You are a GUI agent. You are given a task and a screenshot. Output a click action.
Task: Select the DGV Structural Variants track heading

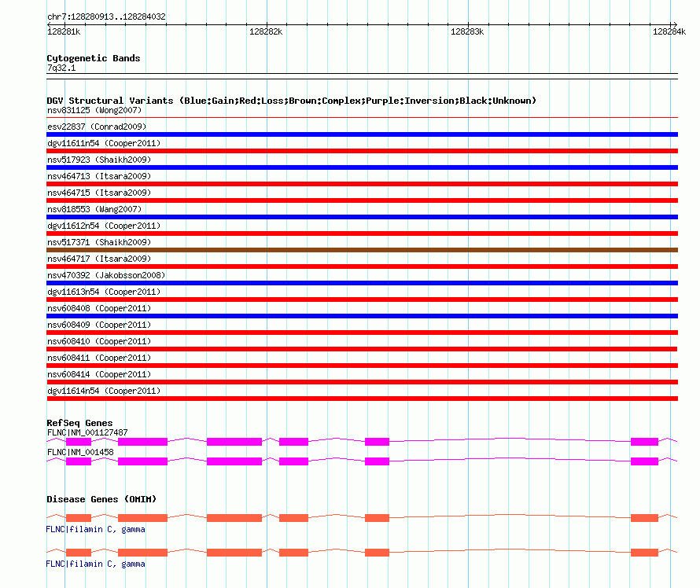292,101
